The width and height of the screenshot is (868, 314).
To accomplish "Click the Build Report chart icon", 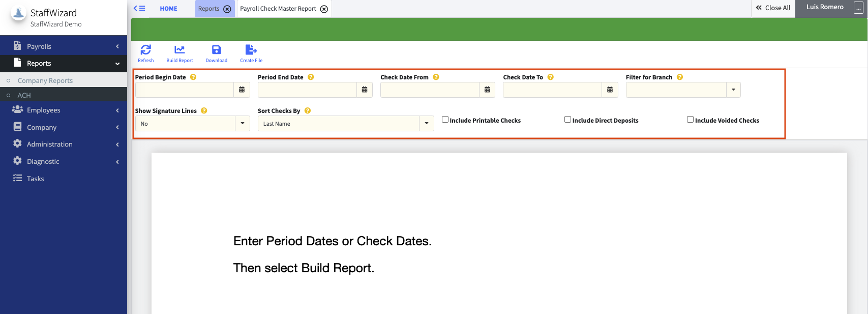I will tap(179, 50).
